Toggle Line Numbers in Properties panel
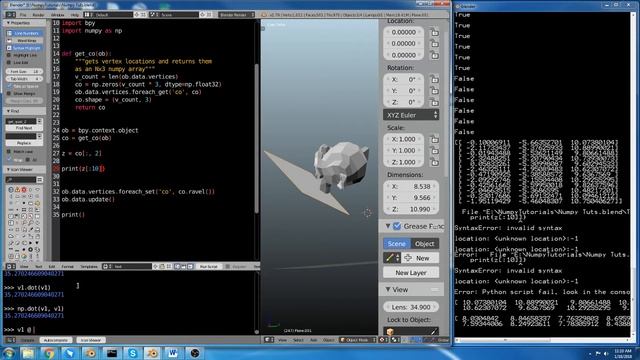The image size is (640, 360). [24, 33]
